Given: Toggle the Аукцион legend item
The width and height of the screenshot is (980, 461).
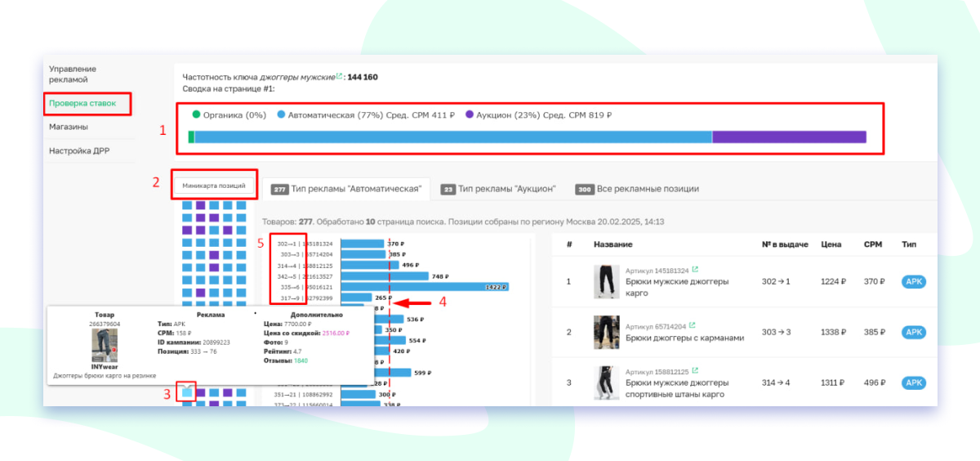Looking at the screenshot, I should coord(538,115).
